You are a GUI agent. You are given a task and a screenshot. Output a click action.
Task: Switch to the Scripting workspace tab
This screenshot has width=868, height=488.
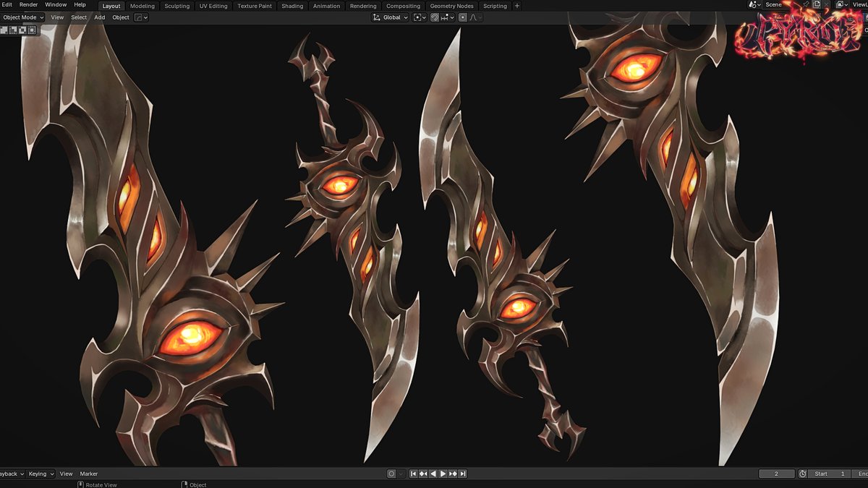[495, 6]
